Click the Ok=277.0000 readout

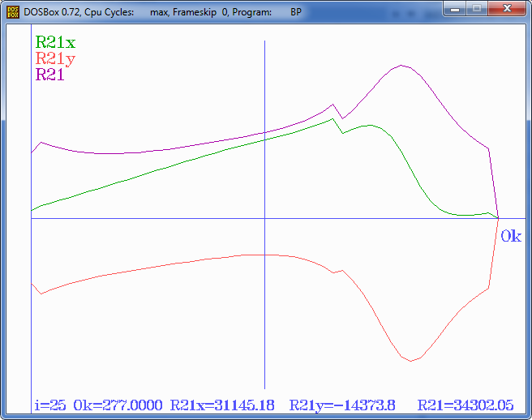click(118, 405)
